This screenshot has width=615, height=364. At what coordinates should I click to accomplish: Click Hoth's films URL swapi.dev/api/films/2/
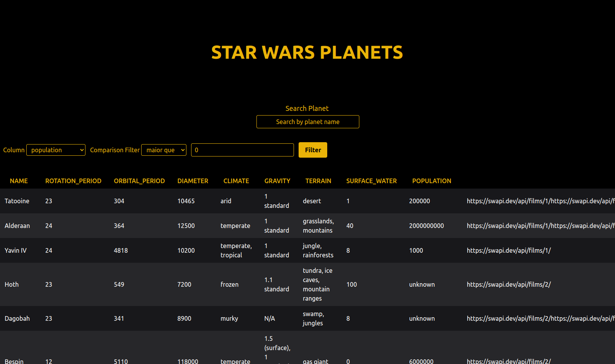(x=509, y=284)
